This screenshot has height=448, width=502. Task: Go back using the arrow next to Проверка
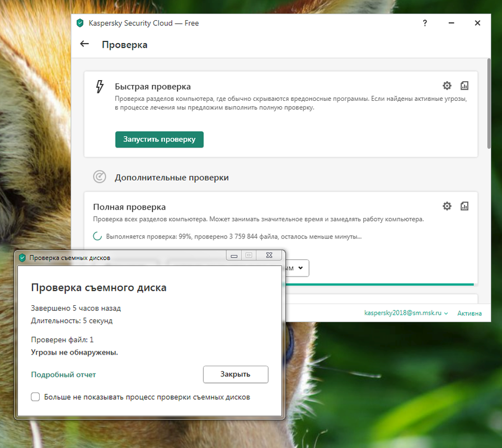click(x=84, y=44)
